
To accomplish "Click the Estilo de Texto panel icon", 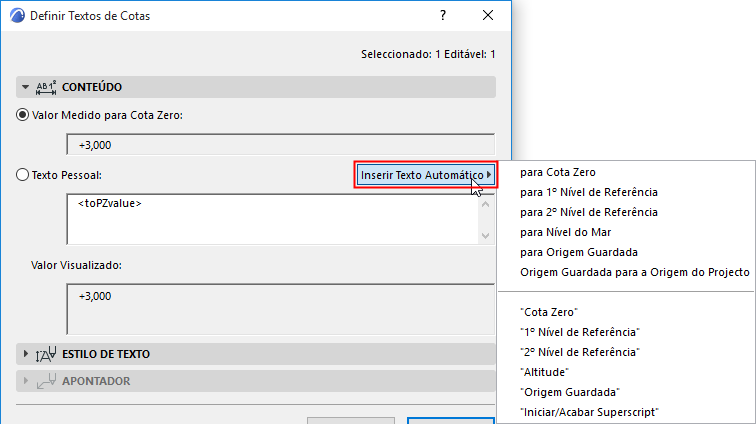I will click(46, 354).
